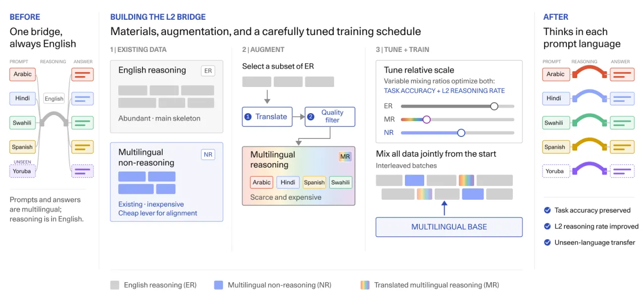Click the rainbow MR badge on Multilingual reasoning card
This screenshot has height=306, width=644.
tap(345, 157)
